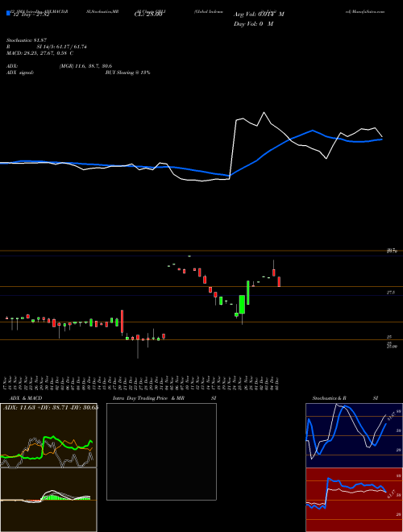This screenshot has width=403, height=532.
Task: Click the 'BUY Slowing @ 13%' signal text
Action: pyautogui.click(x=127, y=73)
